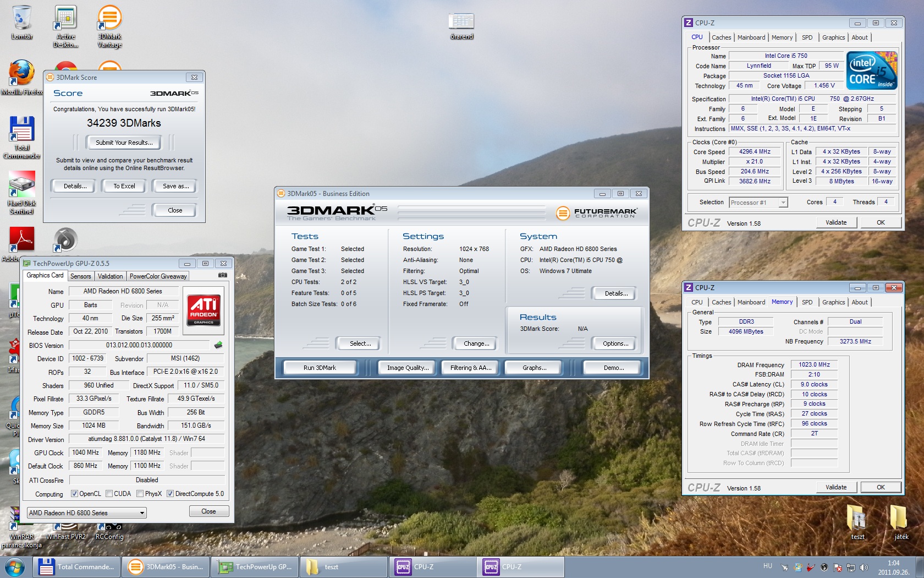Toggle the OpenCL checkbox in GPU-Z

pyautogui.click(x=75, y=494)
